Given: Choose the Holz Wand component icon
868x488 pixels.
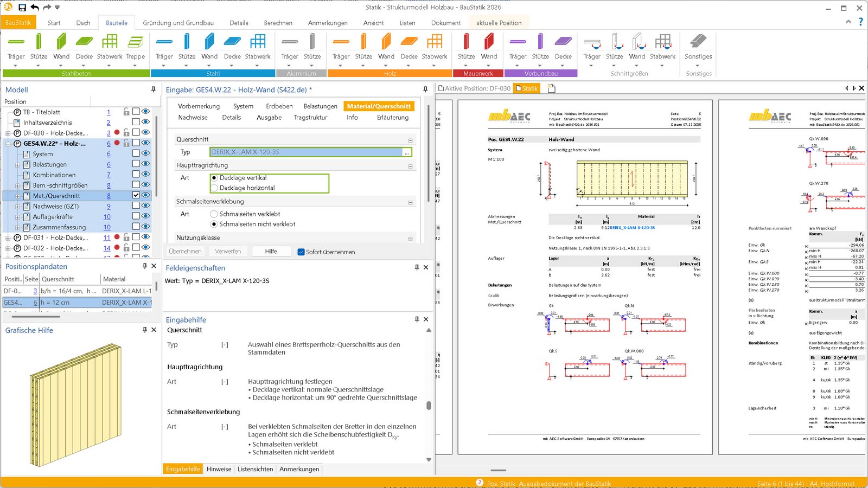Looking at the screenshot, I should coord(386,42).
